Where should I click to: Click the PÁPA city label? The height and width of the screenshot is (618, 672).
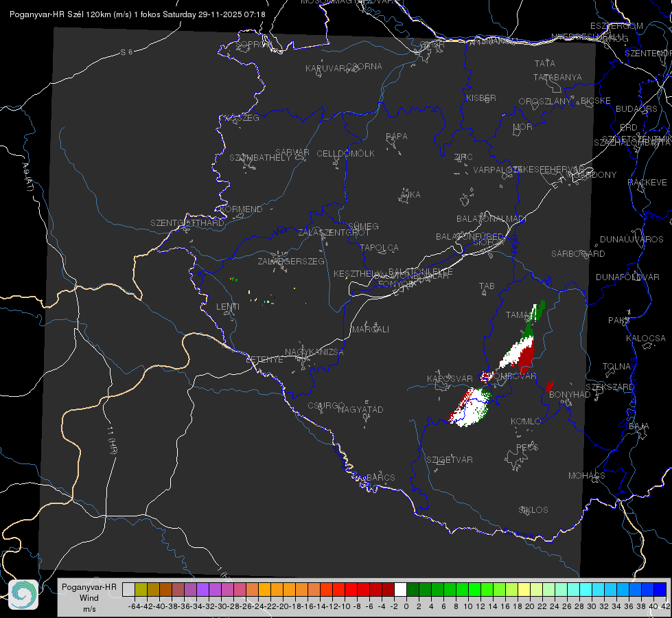click(x=397, y=137)
